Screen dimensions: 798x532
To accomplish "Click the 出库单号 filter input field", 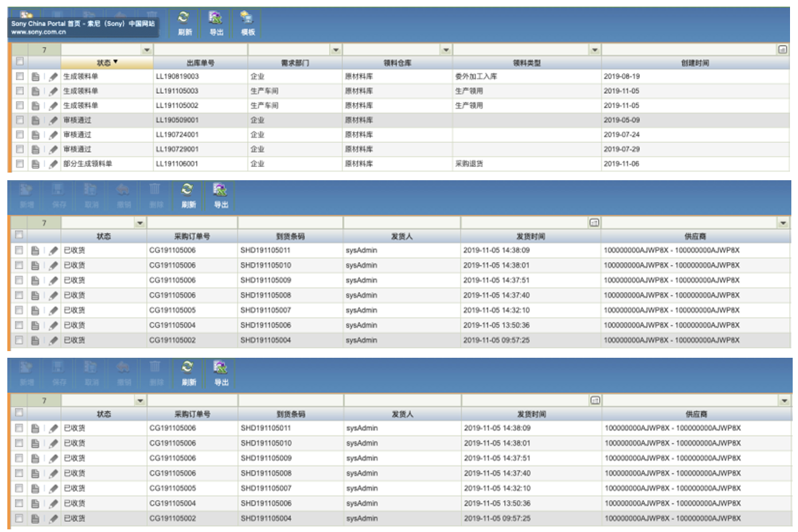I will 200,50.
